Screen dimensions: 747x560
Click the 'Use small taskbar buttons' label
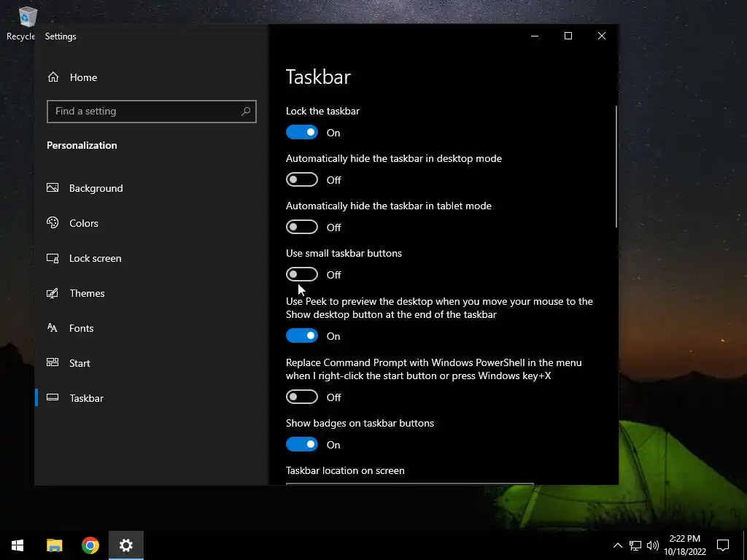[x=344, y=253]
